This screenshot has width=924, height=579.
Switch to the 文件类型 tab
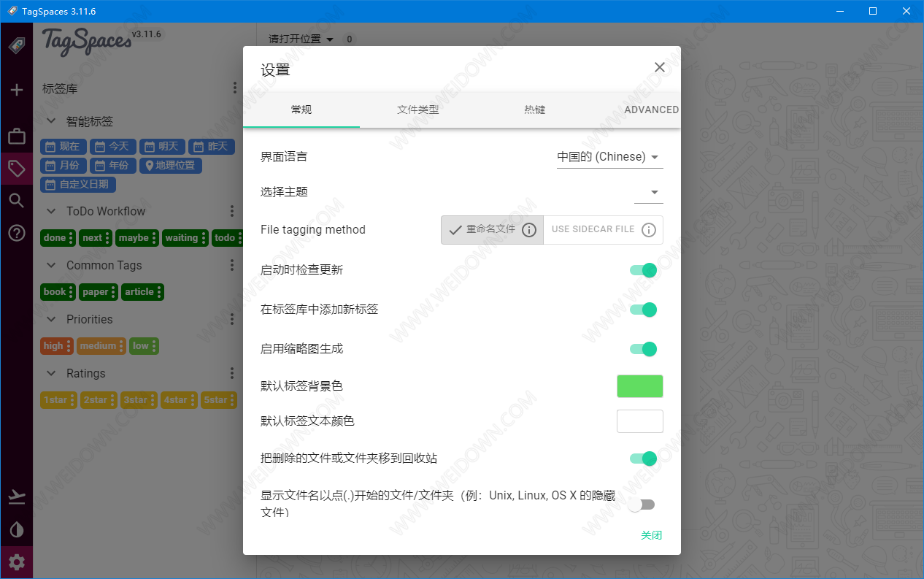point(418,110)
